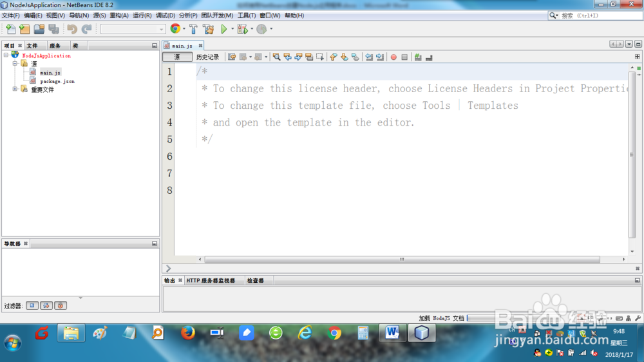
Task: Click the Next Bookmark arrow icon
Action: 344,57
